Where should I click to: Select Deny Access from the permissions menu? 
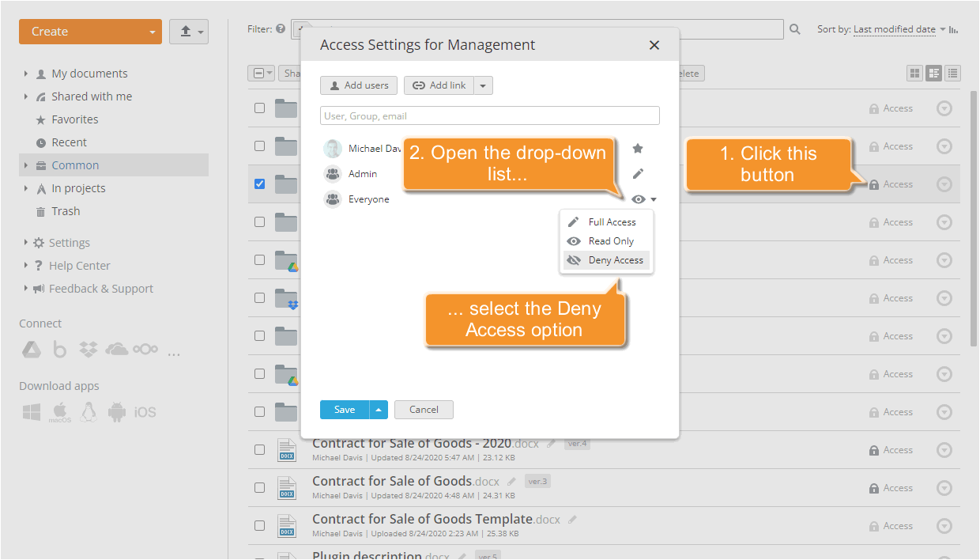[616, 259]
